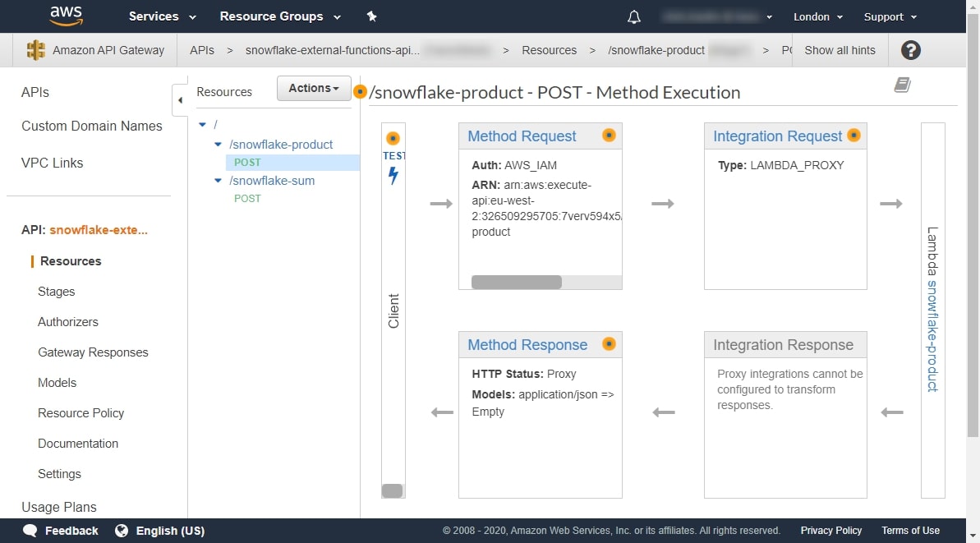This screenshot has height=543, width=980.
Task: Click the Resources breadcrumb link
Action: point(550,50)
